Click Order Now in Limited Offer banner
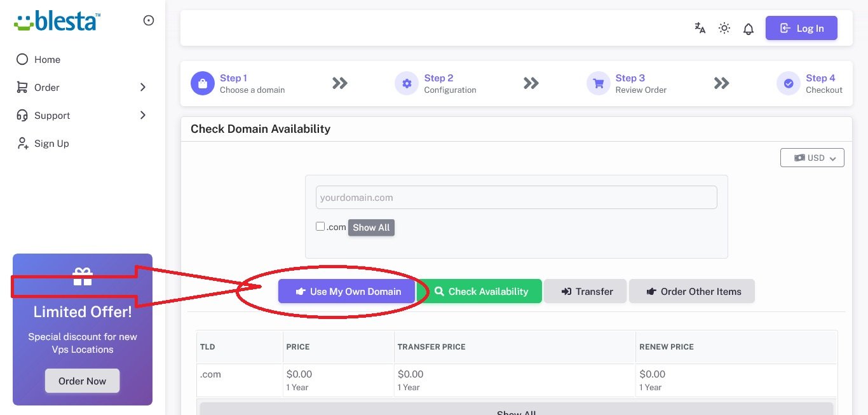 pyautogui.click(x=82, y=381)
